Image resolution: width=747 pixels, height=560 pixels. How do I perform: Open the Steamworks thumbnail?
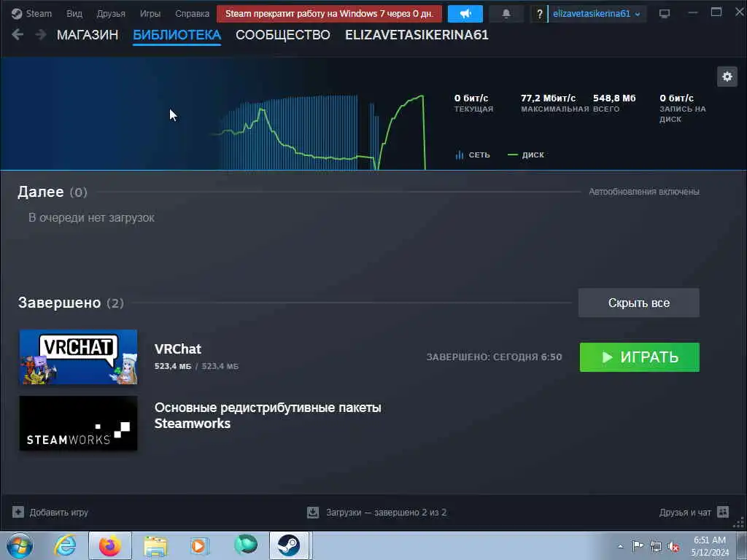click(x=78, y=423)
